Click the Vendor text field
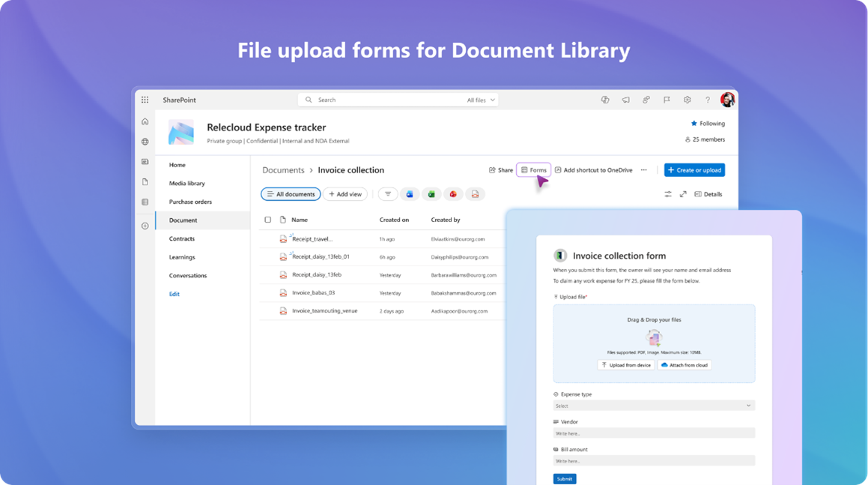The width and height of the screenshot is (868, 485). [x=654, y=433]
